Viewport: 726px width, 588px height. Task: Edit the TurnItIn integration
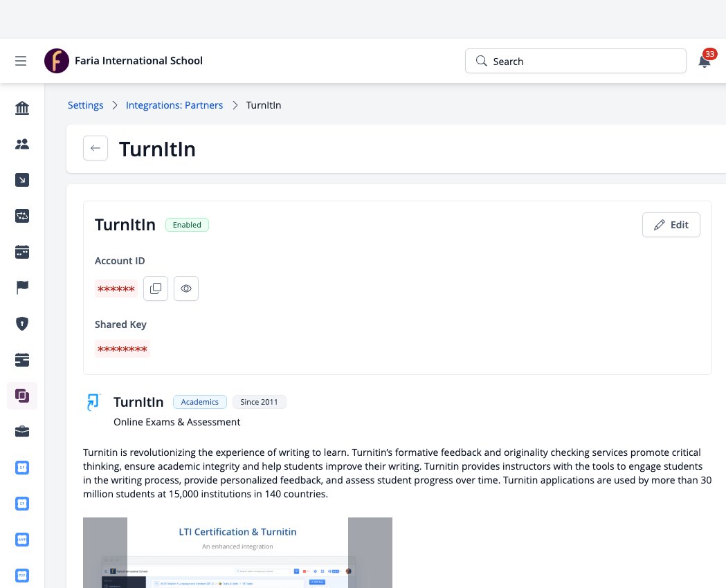(x=671, y=225)
